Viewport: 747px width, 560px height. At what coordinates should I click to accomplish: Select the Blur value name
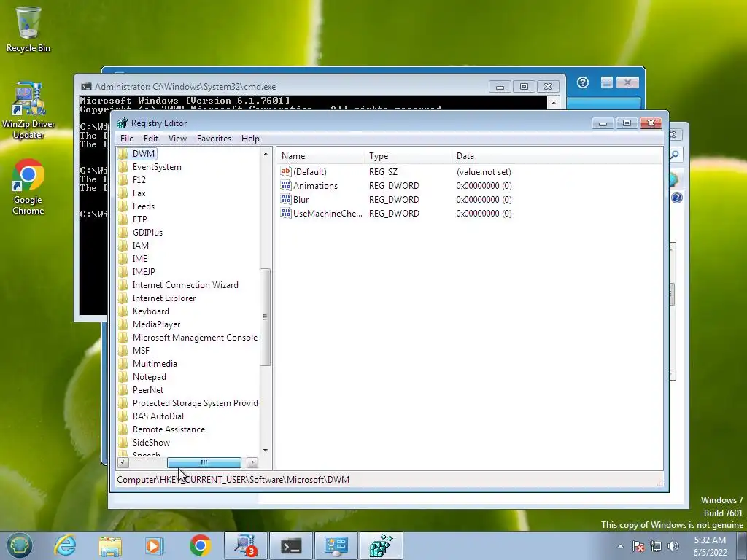301,200
